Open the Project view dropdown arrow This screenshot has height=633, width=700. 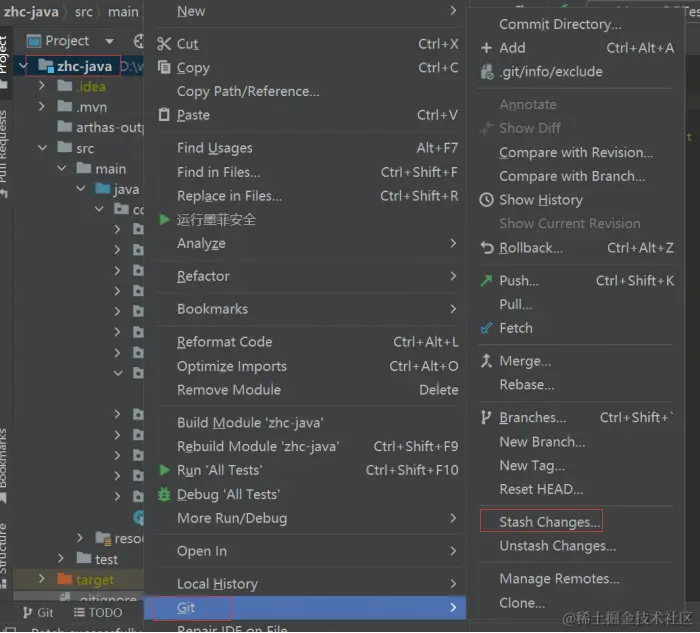click(x=109, y=41)
